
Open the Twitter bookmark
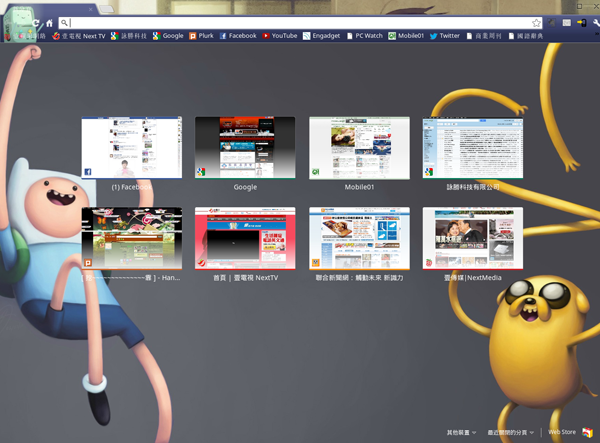tap(445, 36)
